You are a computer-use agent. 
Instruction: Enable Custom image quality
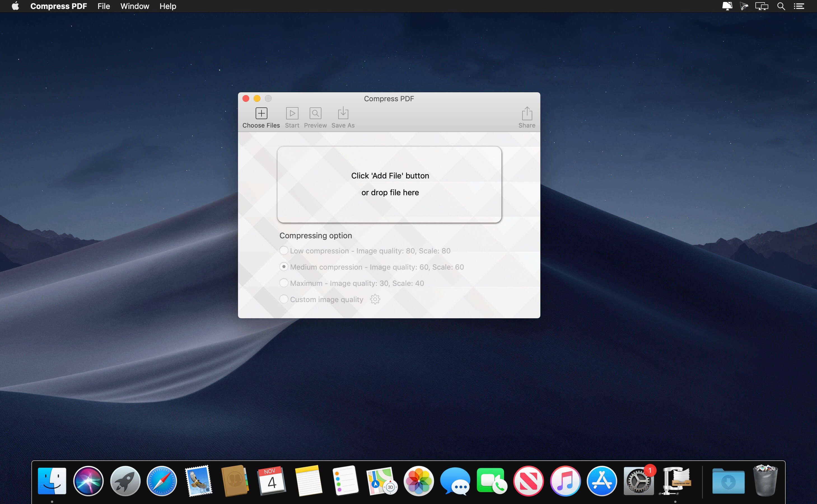tap(284, 299)
